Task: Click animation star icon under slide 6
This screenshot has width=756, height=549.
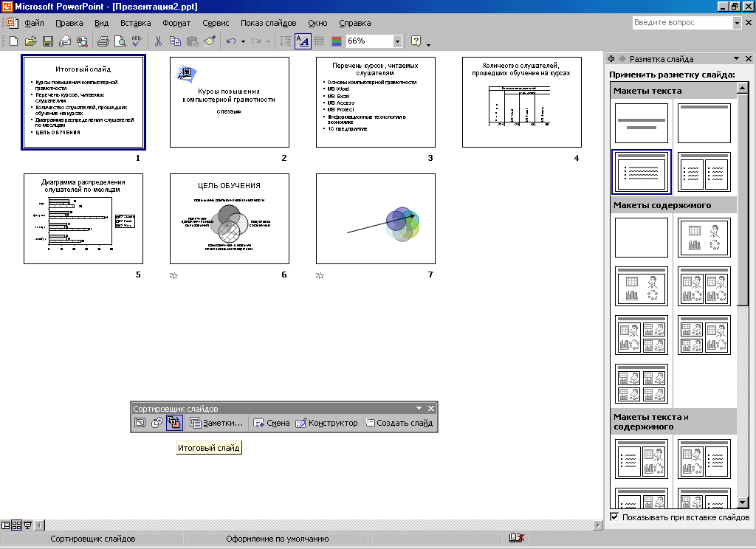Action: point(174,276)
